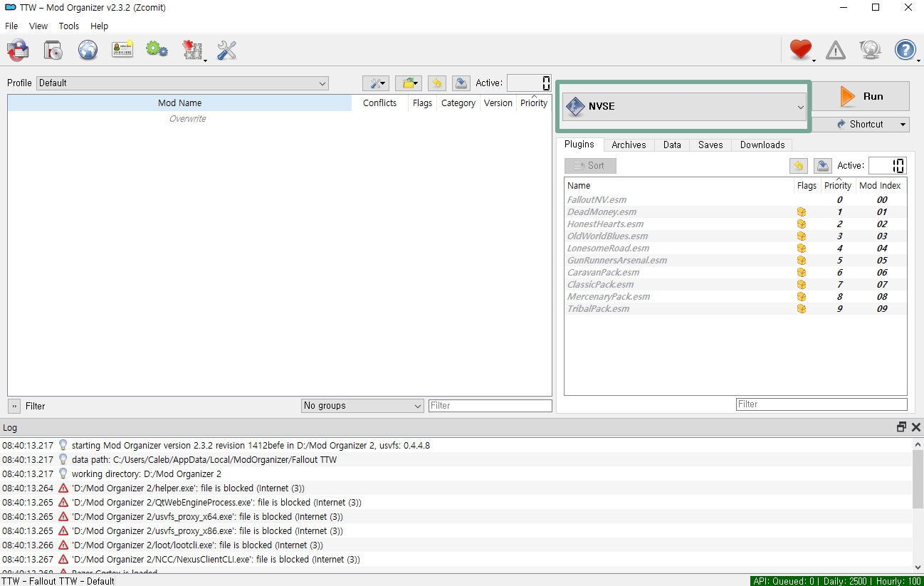Select the CaravanPack.esm plugin row

(x=735, y=273)
